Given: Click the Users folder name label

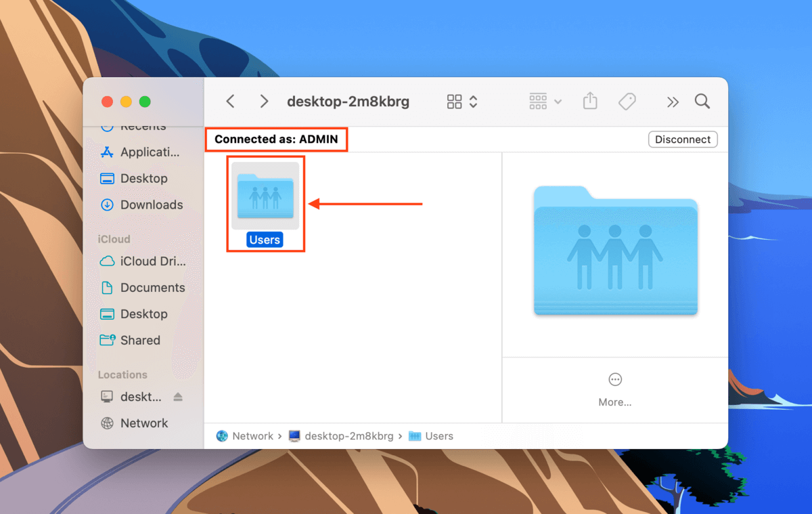Looking at the screenshot, I should point(265,240).
